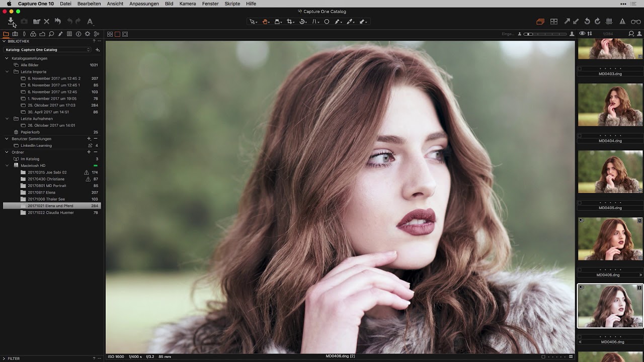Open the Datei menu
The height and width of the screenshot is (362, 644).
65,4
